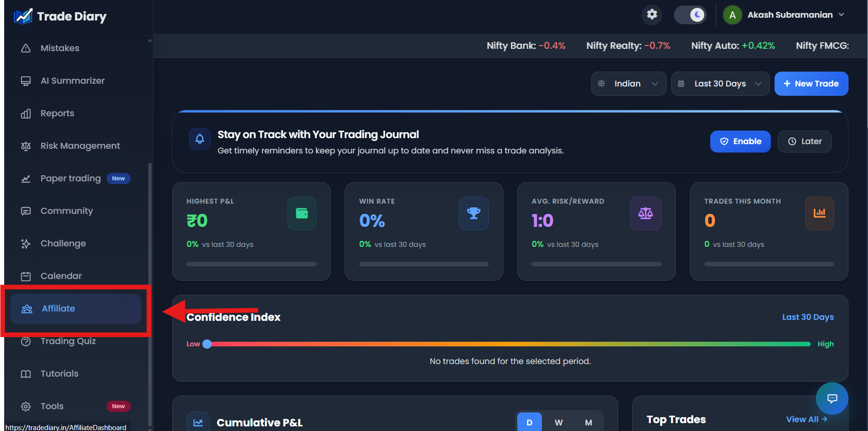
Task: Click the Confidence Index slider handle
Action: coord(207,344)
